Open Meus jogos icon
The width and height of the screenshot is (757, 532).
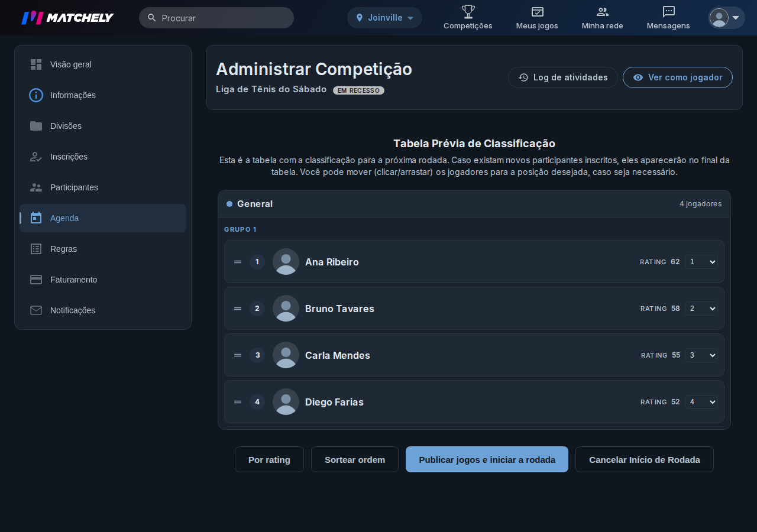(x=537, y=11)
